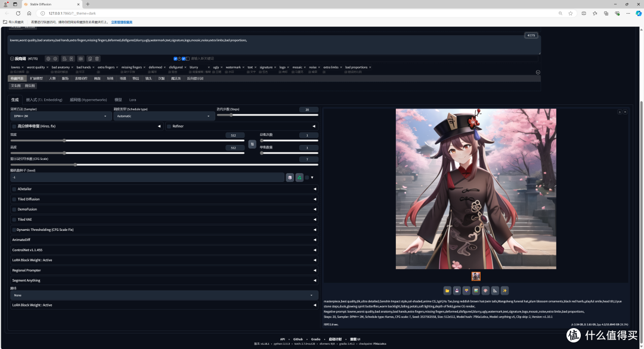Swap width and height with the arrows button

pyautogui.click(x=252, y=144)
